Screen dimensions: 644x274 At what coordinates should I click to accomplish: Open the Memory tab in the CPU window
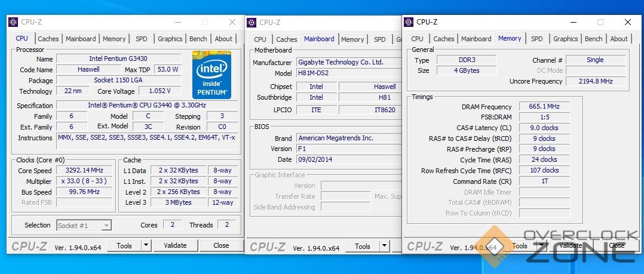pyautogui.click(x=114, y=39)
